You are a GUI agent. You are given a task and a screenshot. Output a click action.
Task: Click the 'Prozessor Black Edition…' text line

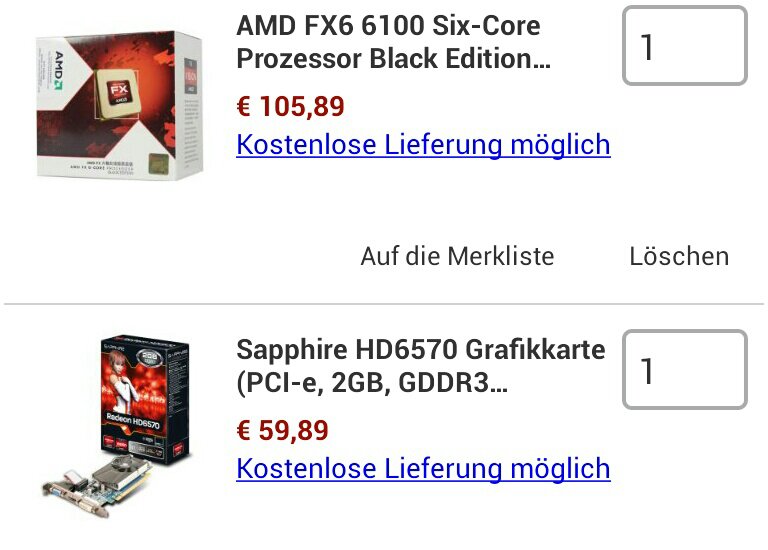[393, 59]
